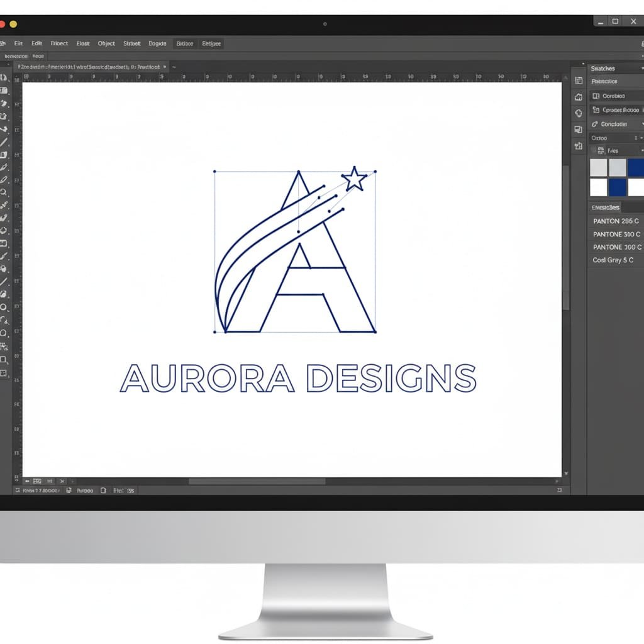Click the topmost icon in the left toolbar
This screenshot has height=644, width=644.
[x=4, y=77]
